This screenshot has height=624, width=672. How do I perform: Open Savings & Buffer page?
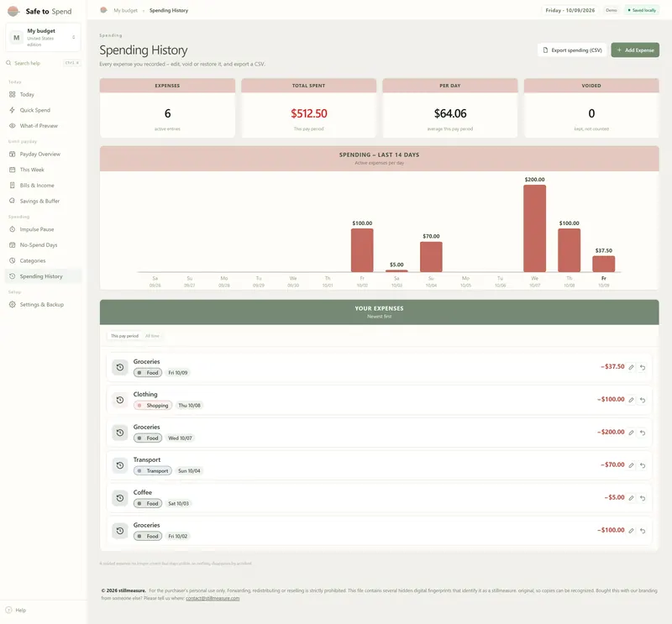click(x=43, y=201)
